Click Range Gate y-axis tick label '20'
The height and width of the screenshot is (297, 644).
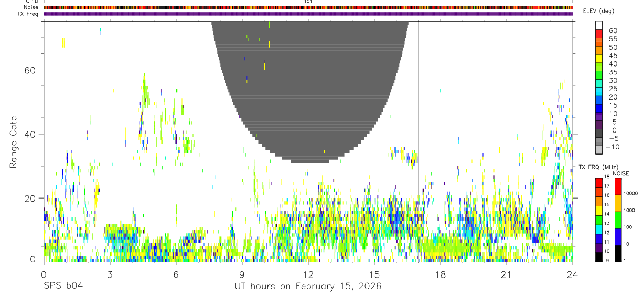point(30,198)
